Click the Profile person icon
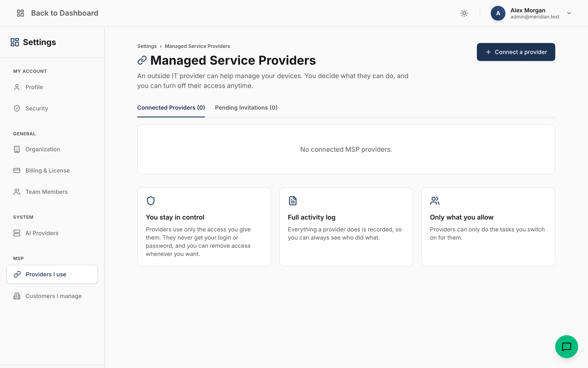The image size is (588, 368). pos(17,87)
